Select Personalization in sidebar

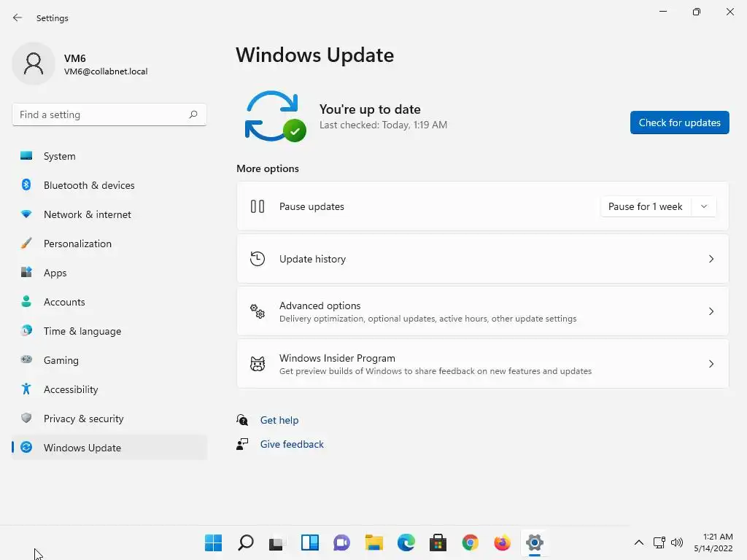[109, 244]
